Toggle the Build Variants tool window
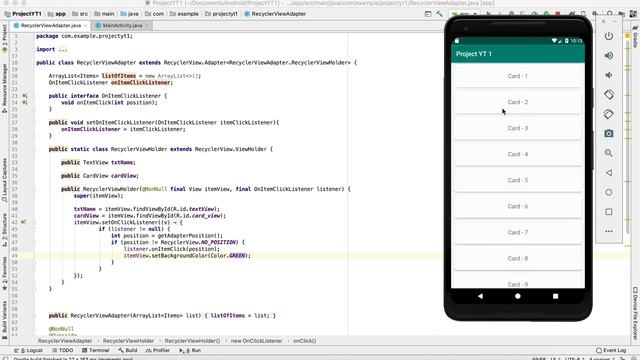Screen dimensions: 640x360 coord(4,320)
